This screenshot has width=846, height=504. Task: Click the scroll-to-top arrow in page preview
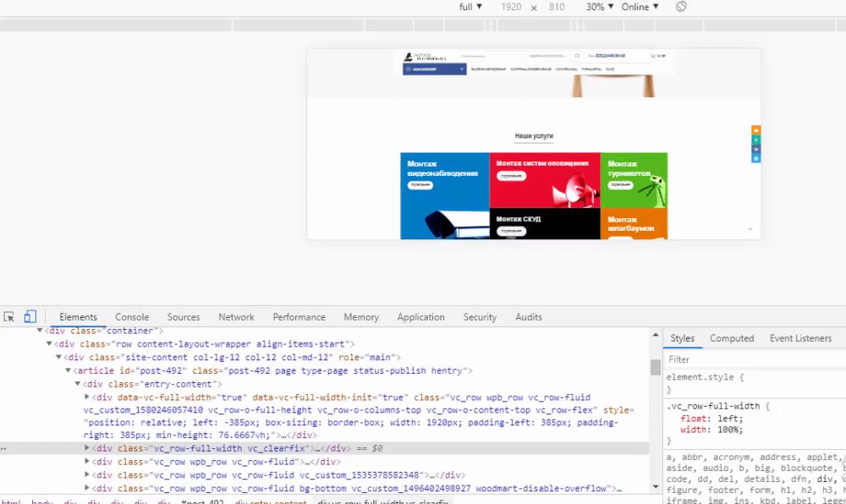(x=750, y=229)
